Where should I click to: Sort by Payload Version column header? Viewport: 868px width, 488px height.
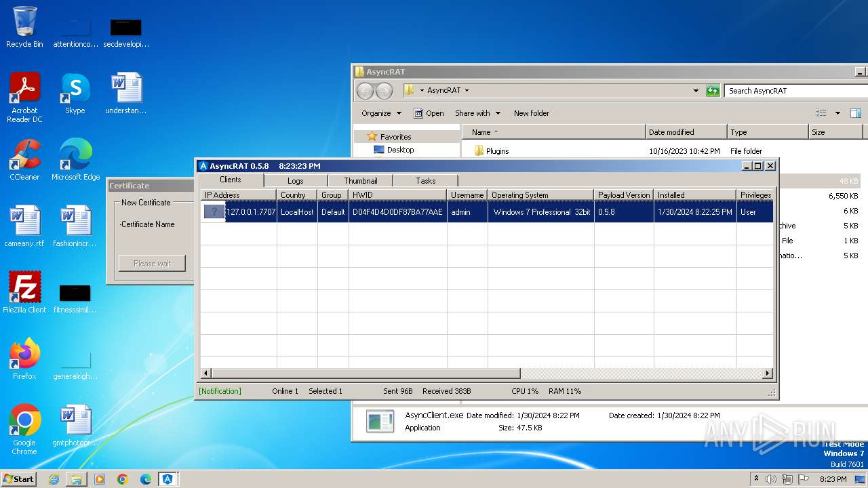[624, 195]
